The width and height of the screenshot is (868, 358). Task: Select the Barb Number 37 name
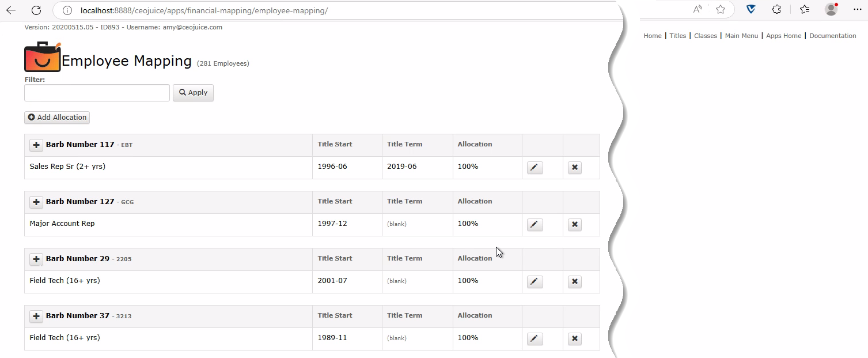pyautogui.click(x=78, y=316)
